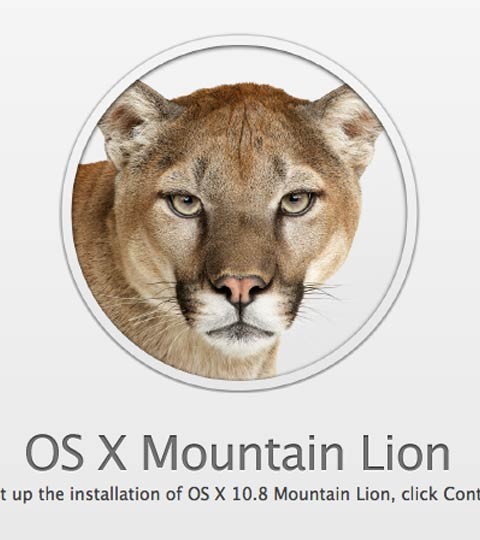
Task: Click the large "X" in the title
Action: tap(112, 453)
